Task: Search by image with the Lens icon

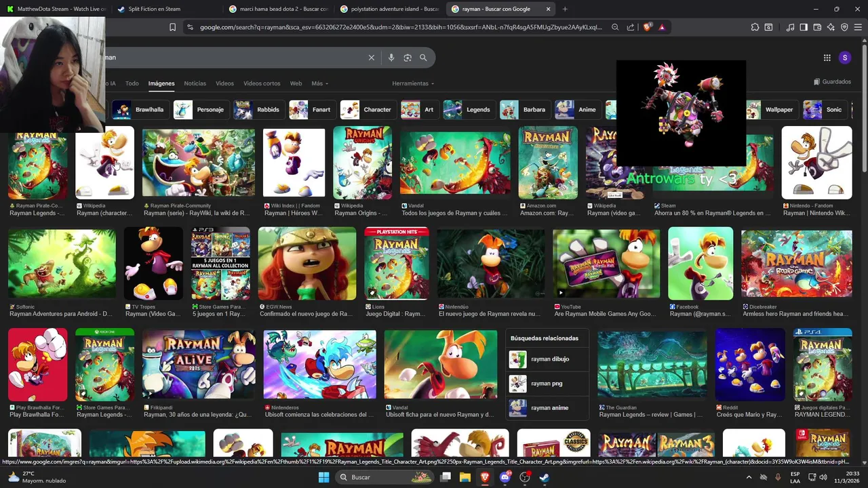Action: [x=408, y=58]
